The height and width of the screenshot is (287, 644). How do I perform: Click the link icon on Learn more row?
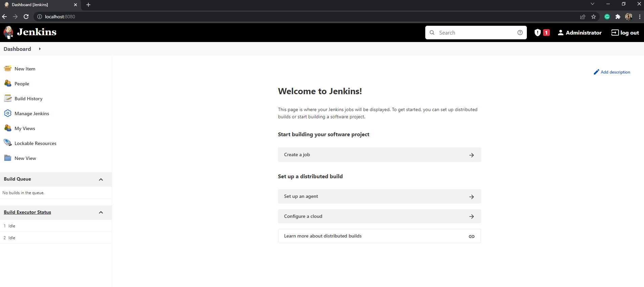click(x=472, y=236)
